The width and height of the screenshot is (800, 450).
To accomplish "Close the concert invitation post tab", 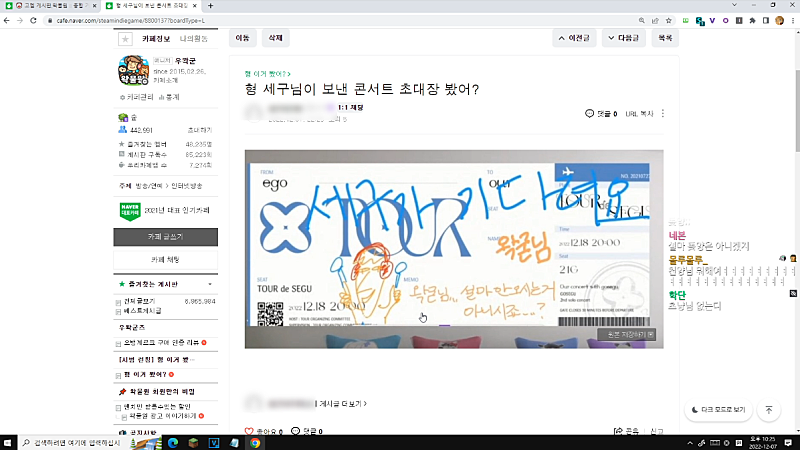I will coord(195,6).
